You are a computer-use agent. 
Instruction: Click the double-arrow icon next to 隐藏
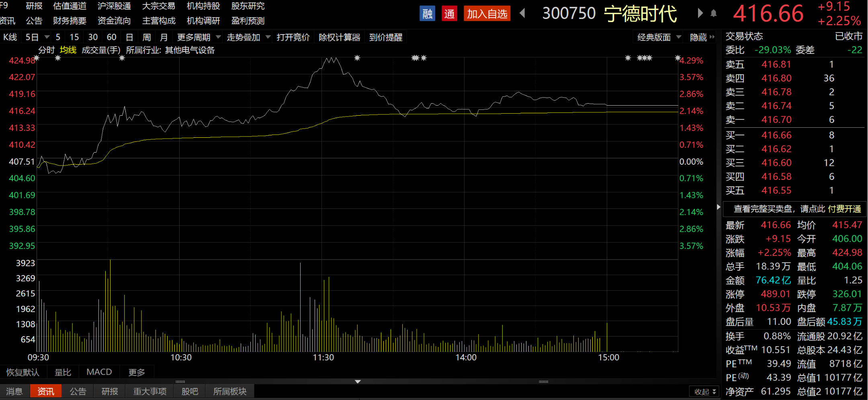click(712, 37)
